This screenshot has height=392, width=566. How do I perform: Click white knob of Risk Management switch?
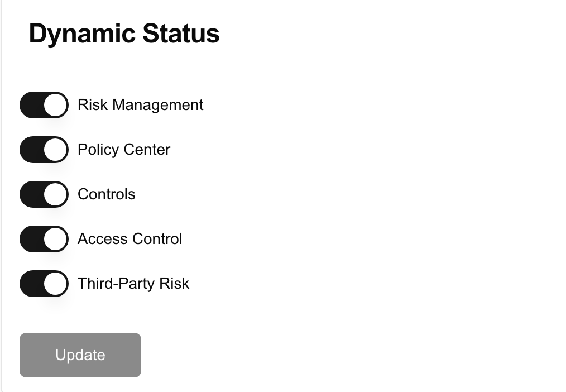click(55, 104)
